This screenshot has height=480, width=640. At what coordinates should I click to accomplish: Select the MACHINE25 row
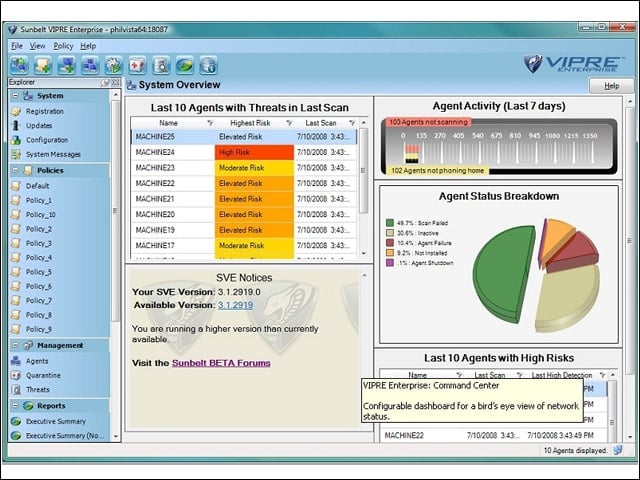click(x=244, y=137)
